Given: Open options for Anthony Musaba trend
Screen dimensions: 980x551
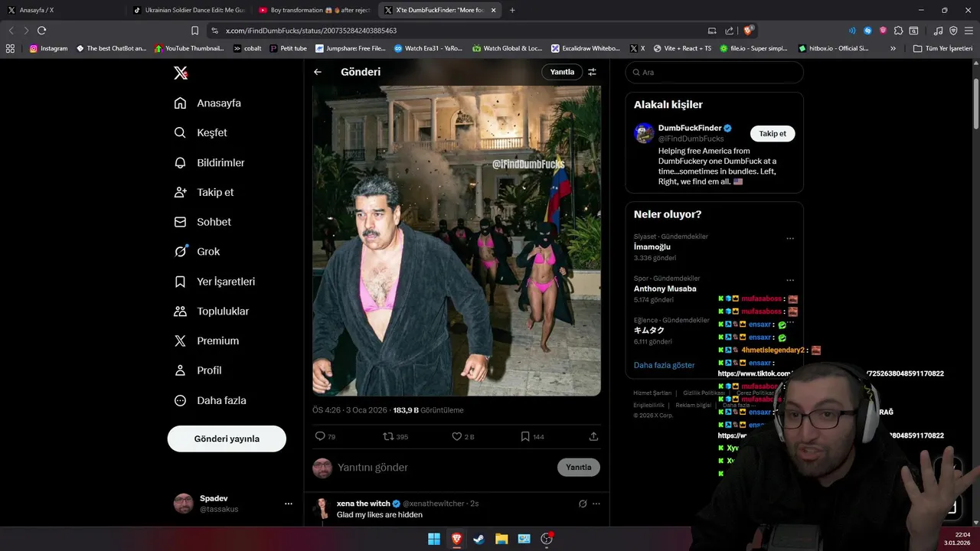Looking at the screenshot, I should [790, 280].
